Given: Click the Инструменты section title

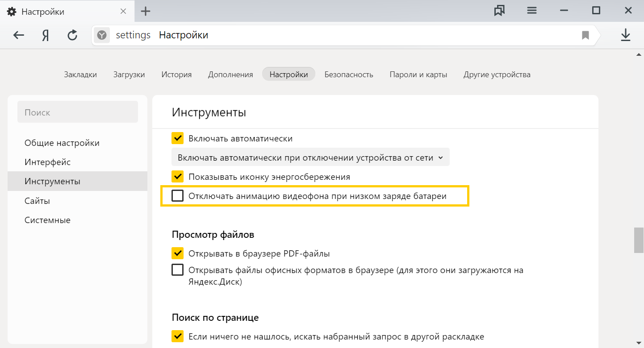Looking at the screenshot, I should [209, 112].
